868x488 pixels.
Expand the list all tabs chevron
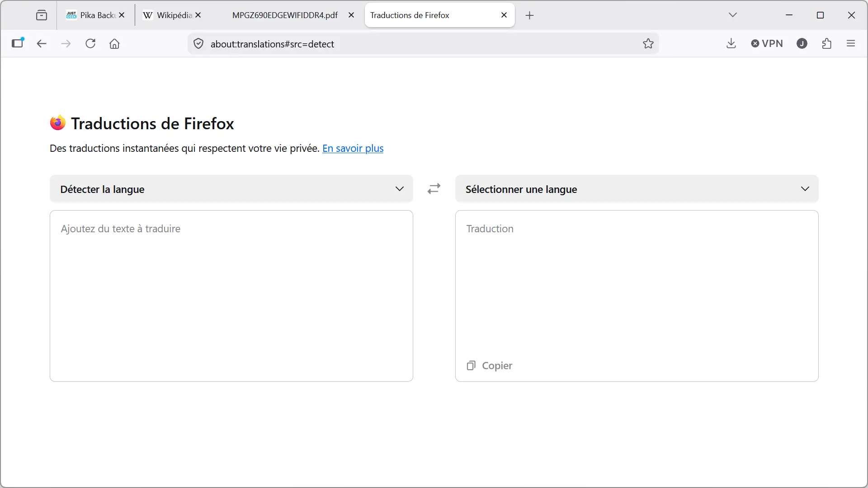tap(733, 15)
